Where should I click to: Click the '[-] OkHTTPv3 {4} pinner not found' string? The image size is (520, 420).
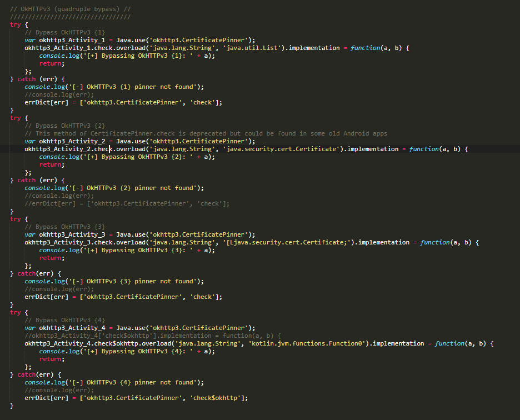tap(133, 383)
